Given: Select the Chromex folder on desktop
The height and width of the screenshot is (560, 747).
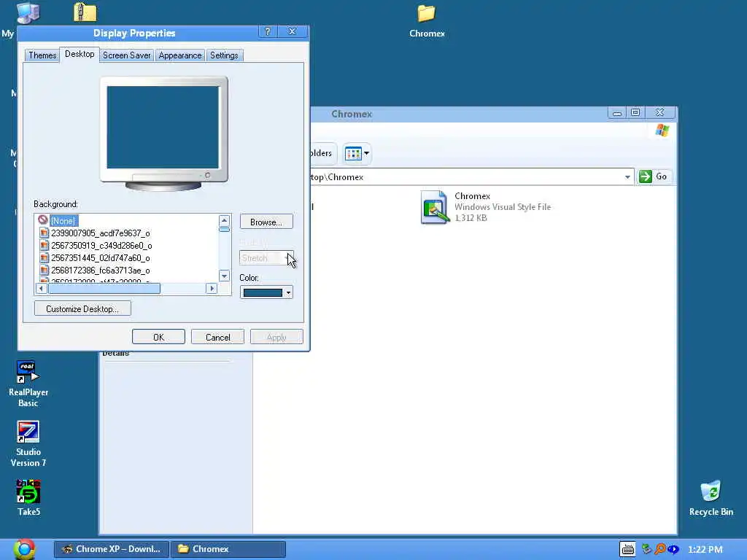Looking at the screenshot, I should 426,21.
